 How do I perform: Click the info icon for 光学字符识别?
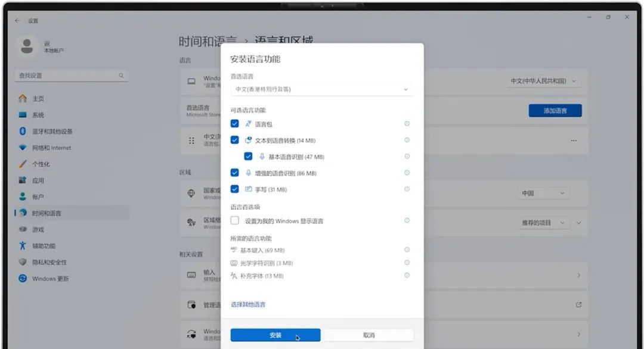pos(407,263)
